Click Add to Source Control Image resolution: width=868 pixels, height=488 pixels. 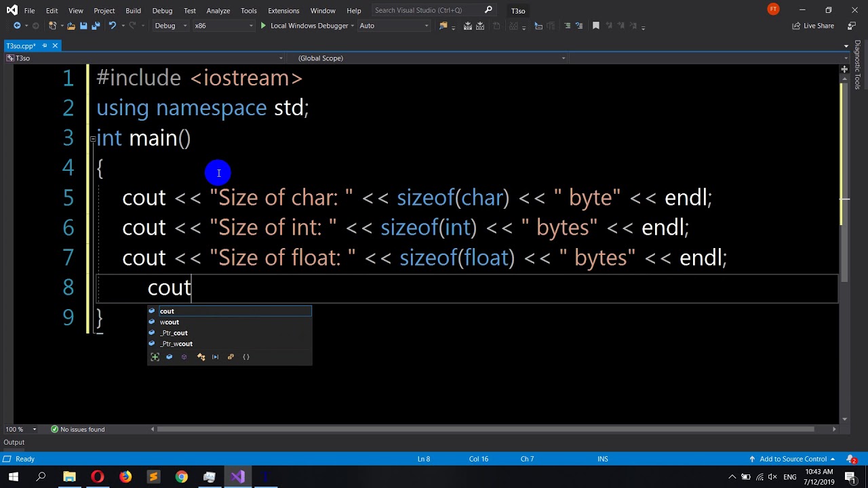pyautogui.click(x=792, y=459)
